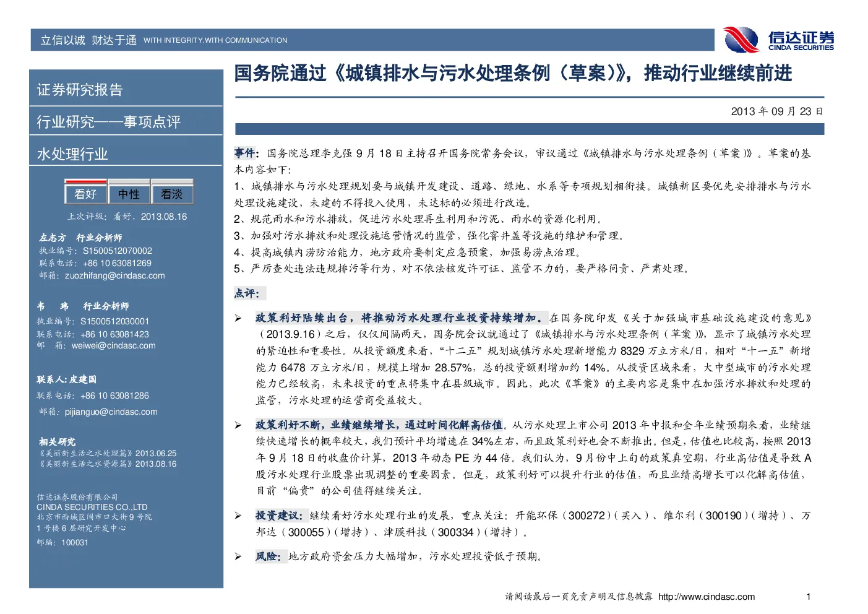
Task: Open related report 美丽新生活之水资源篇 2013.08.16
Action: pos(108,464)
